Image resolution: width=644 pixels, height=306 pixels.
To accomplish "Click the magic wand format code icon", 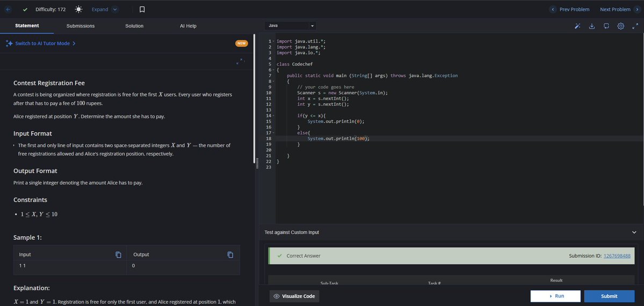I will click(x=577, y=26).
